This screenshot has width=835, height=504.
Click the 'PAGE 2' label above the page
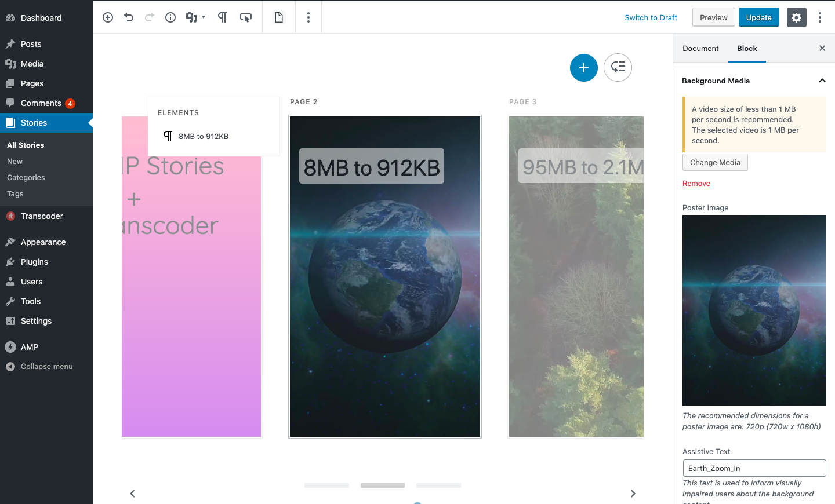(x=304, y=102)
